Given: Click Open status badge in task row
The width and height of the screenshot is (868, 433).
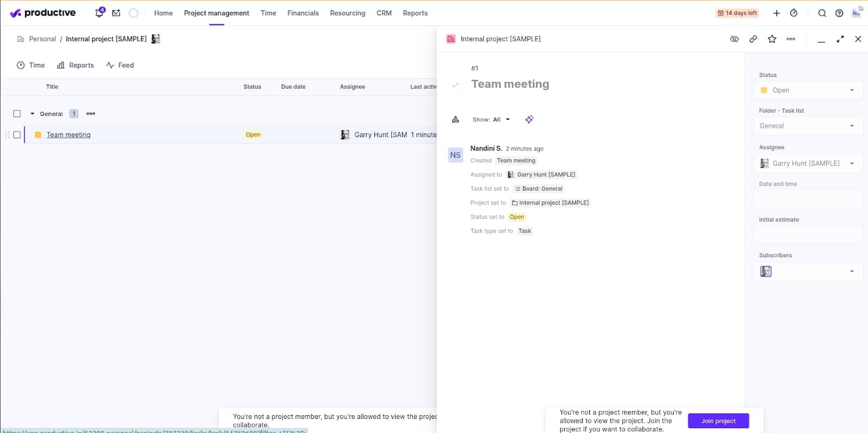Looking at the screenshot, I should pos(253,135).
